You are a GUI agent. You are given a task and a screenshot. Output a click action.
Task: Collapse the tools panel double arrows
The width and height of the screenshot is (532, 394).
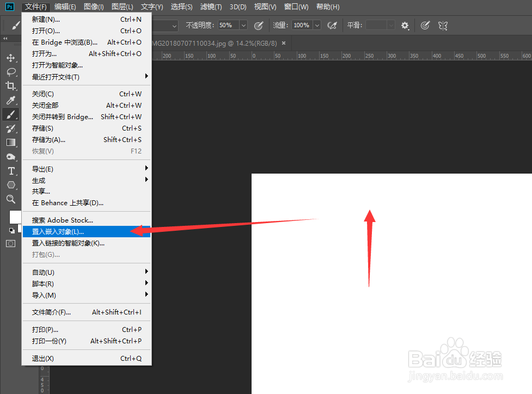[x=5, y=38]
